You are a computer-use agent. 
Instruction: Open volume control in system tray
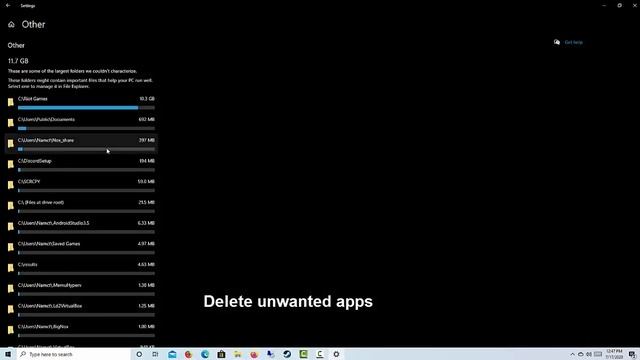click(589, 354)
